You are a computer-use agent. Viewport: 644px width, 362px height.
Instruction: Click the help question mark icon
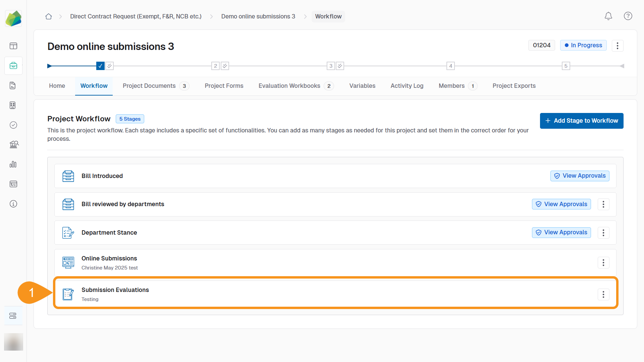pos(628,16)
